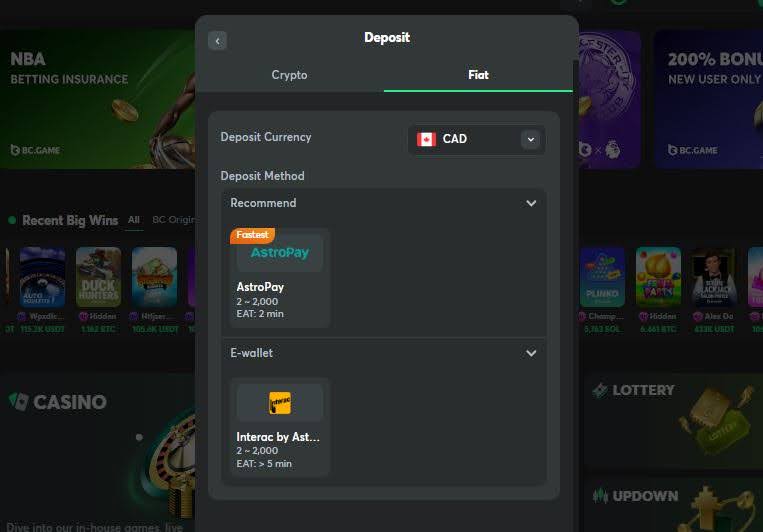Select the All filter in Recent Big Wins
Screen dimensions: 763x532
[134, 220]
